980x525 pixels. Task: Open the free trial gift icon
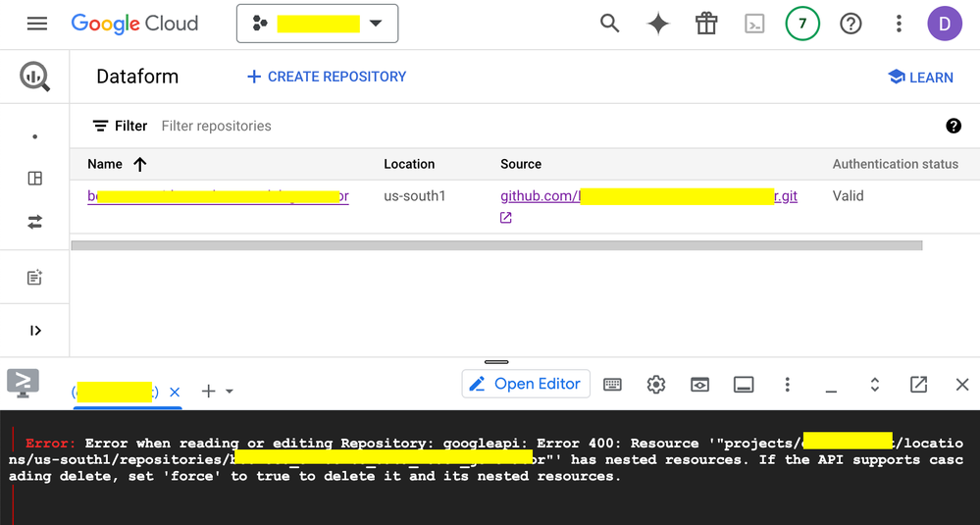pos(706,24)
